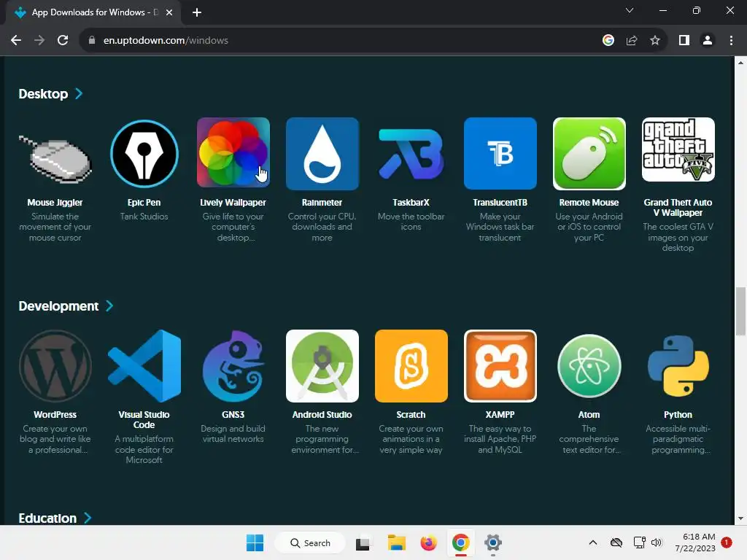Open the Development category heading
The width and height of the screenshot is (747, 560).
(x=58, y=306)
